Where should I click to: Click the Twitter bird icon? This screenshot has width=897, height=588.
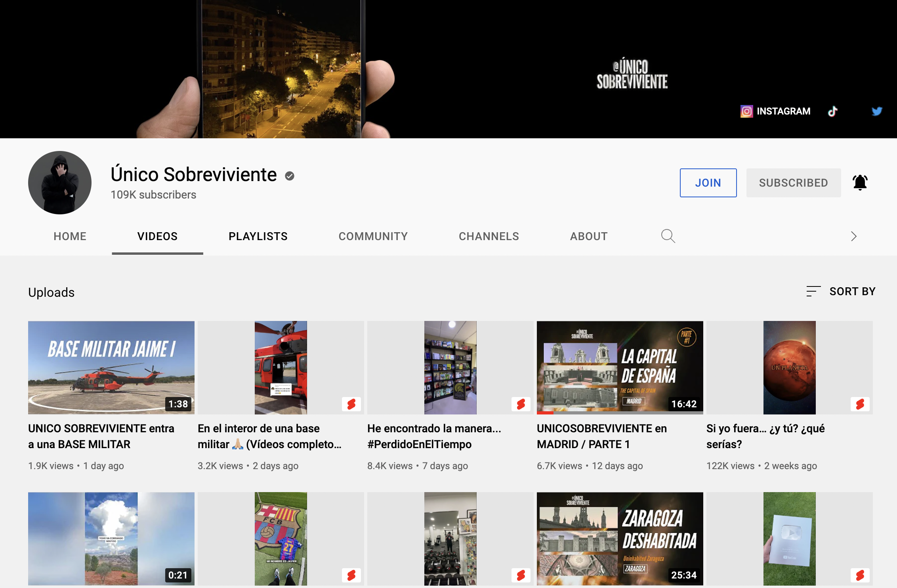click(877, 111)
